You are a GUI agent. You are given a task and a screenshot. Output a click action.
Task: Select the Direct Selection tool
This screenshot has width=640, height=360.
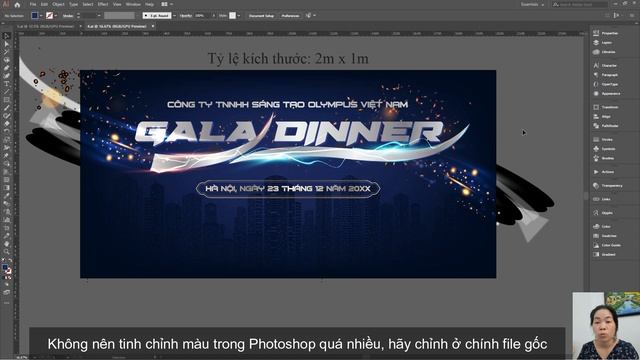click(6, 44)
